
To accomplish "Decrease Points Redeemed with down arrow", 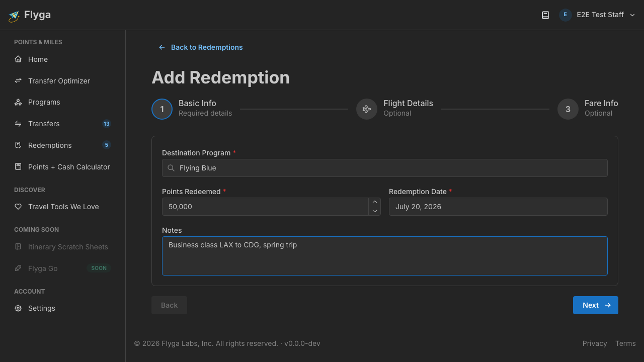I will tap(374, 211).
